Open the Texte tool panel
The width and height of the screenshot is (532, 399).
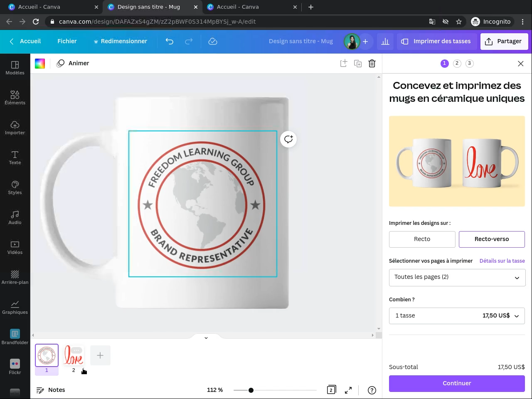15,158
